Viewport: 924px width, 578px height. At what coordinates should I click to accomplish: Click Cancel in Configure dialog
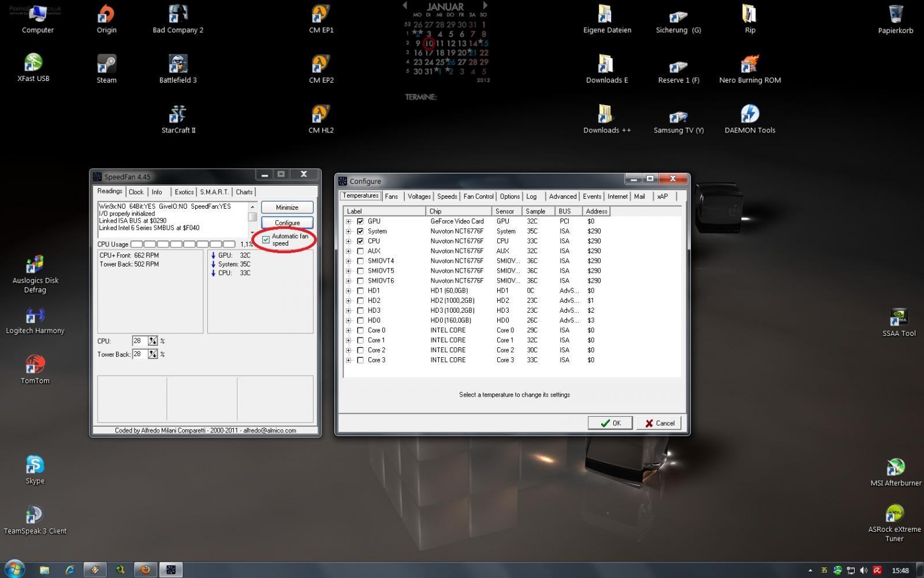(x=659, y=423)
